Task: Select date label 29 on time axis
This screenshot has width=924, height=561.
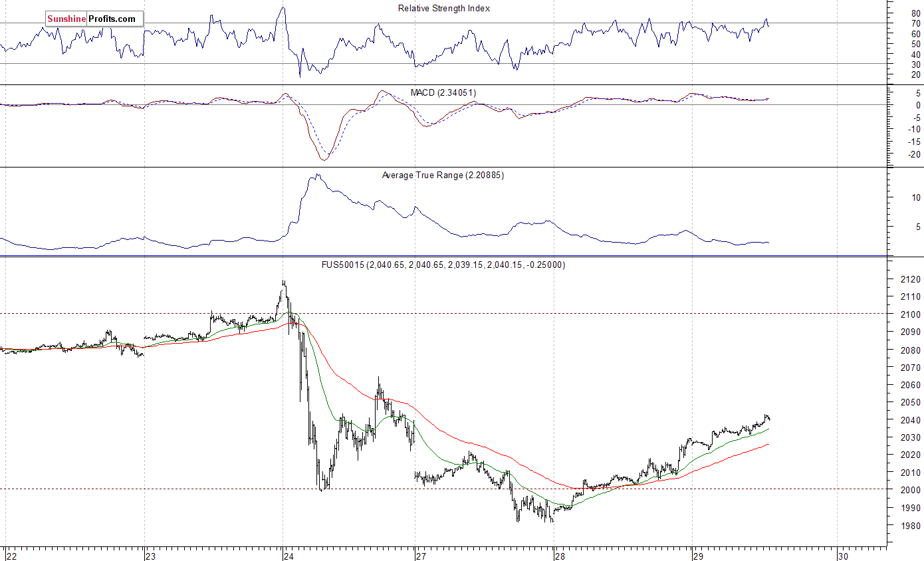Action: [698, 556]
